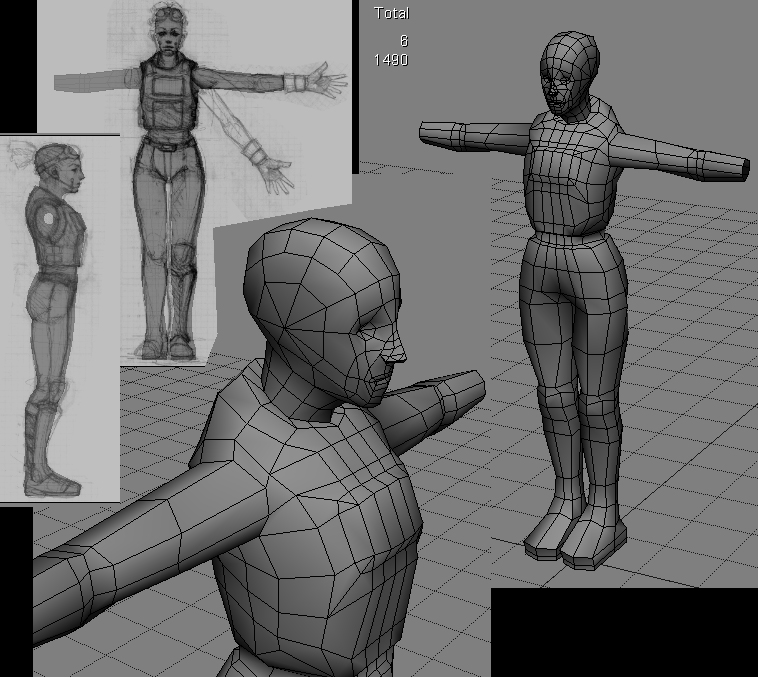Click the 1490 polygon count value
Screen dimensions: 758x677
390,60
